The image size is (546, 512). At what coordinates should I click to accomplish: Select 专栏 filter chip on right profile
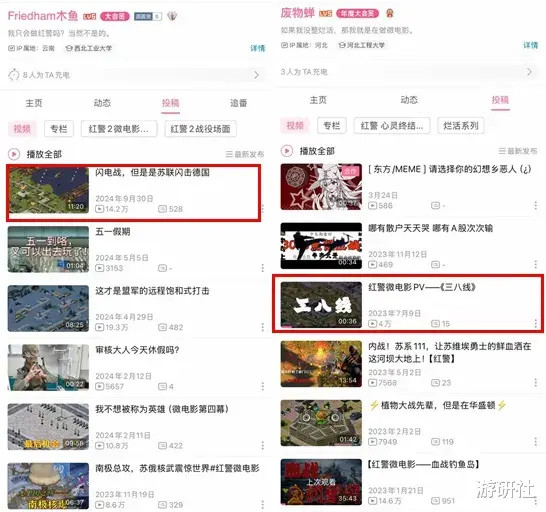(x=332, y=125)
